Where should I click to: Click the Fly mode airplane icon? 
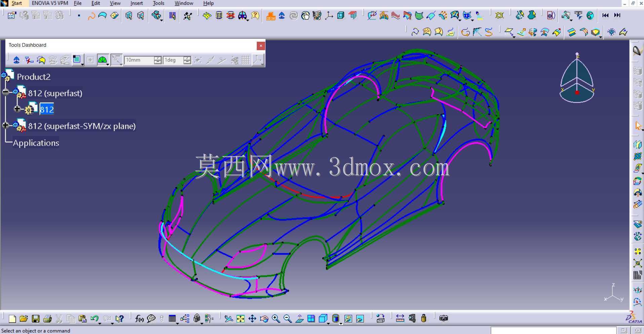click(x=229, y=319)
